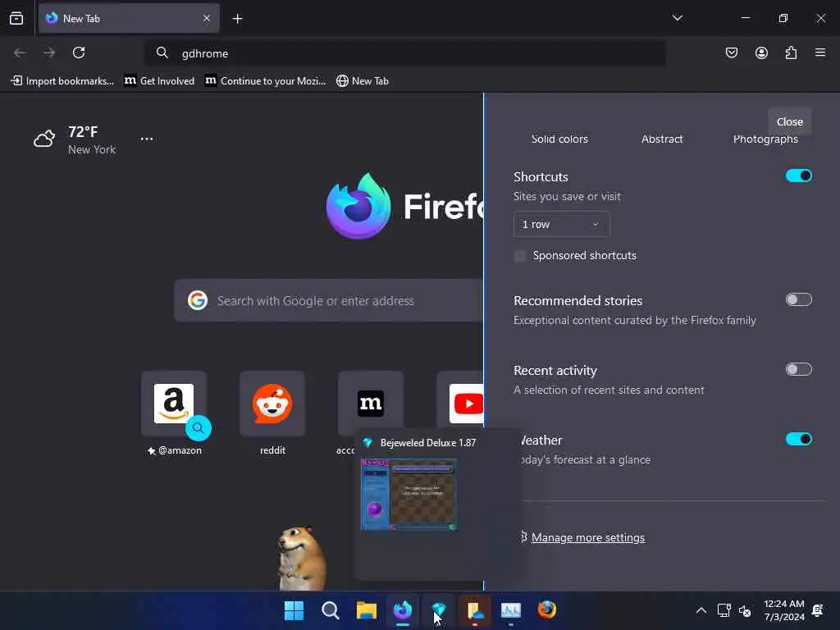Enable the Recent activity toggle
This screenshot has width=840, height=630.
[799, 369]
